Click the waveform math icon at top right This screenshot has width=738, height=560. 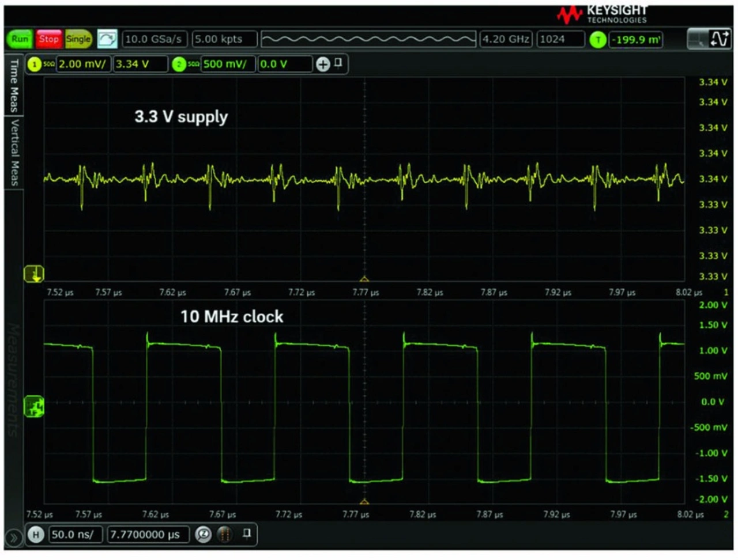point(719,39)
